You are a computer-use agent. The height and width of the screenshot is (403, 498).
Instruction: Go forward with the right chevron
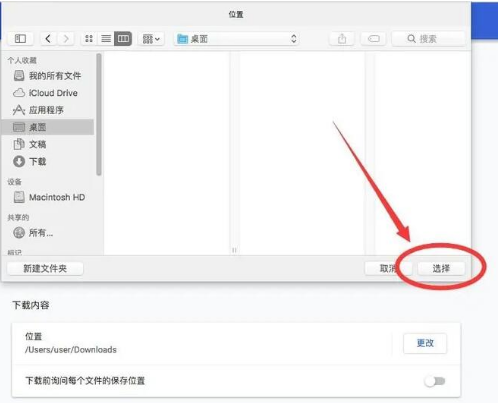tap(66, 39)
